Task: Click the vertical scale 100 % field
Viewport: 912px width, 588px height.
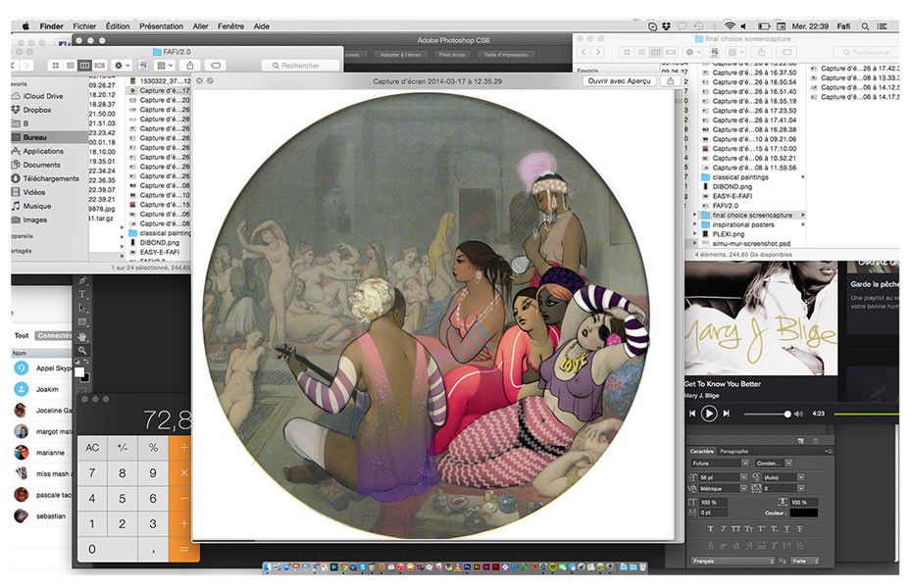Action: pyautogui.click(x=713, y=503)
